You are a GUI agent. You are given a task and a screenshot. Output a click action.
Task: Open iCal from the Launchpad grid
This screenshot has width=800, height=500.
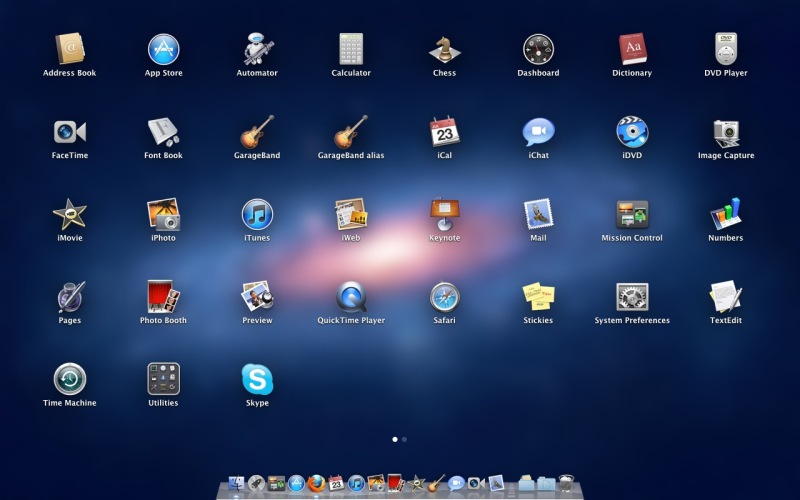(444, 132)
